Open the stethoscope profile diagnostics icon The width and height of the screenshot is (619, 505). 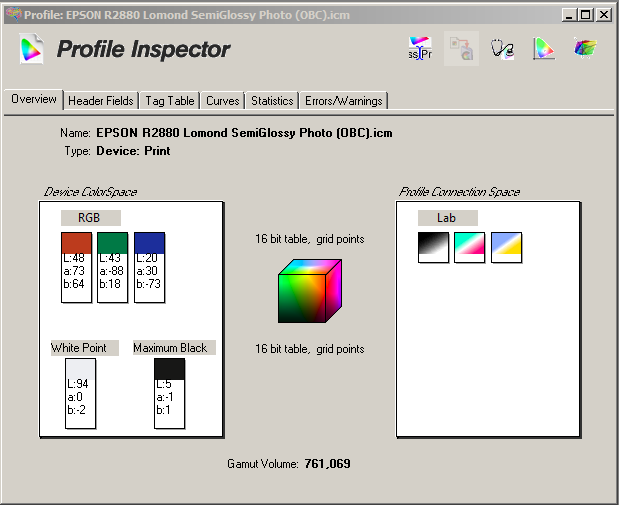tap(503, 49)
